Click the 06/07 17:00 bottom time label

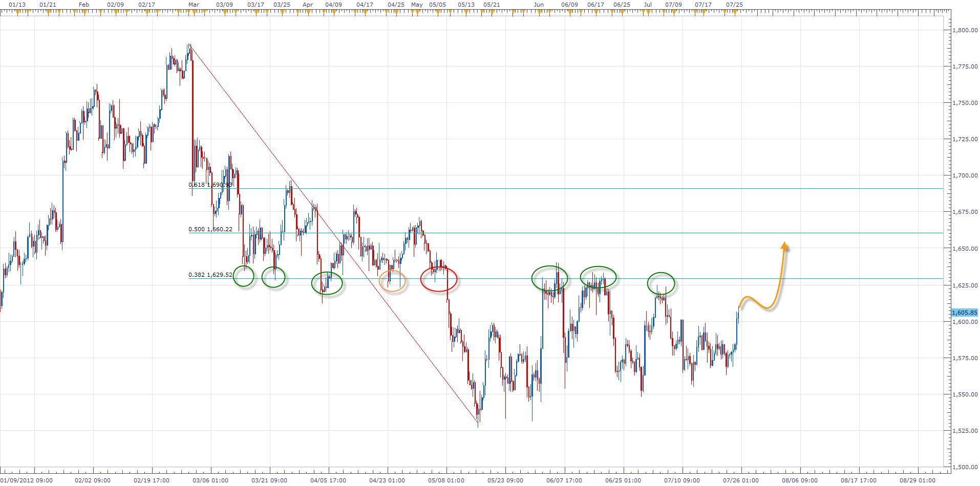click(564, 480)
